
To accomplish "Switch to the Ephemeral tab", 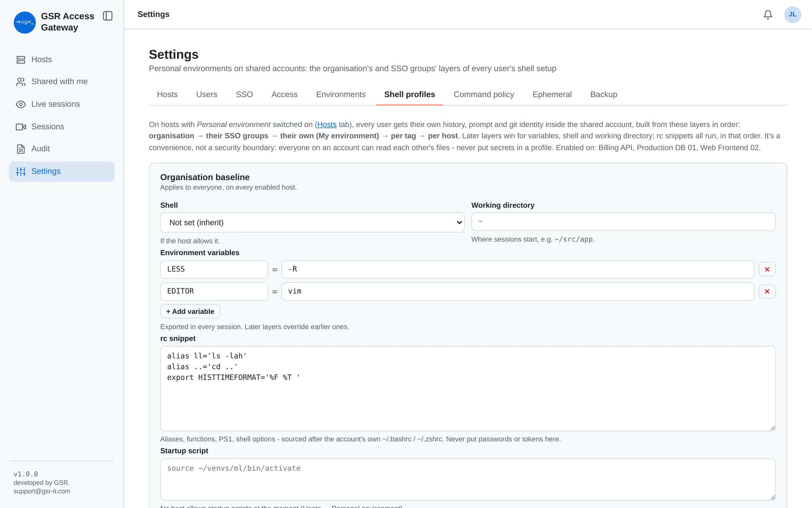I will (x=552, y=94).
